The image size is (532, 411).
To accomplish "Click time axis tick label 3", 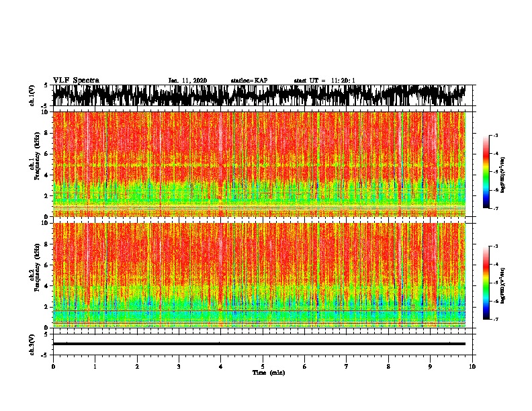I will click(179, 367).
